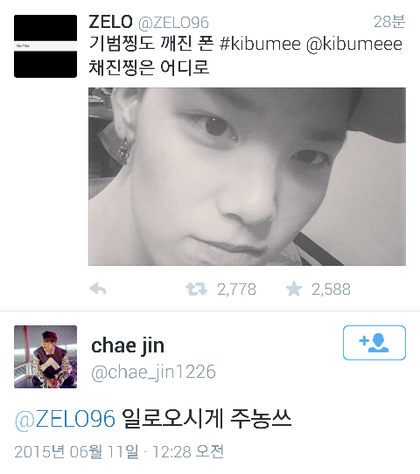This screenshot has height=474, width=420.
Task: Open the attached black-and-white photo
Action: [247, 177]
